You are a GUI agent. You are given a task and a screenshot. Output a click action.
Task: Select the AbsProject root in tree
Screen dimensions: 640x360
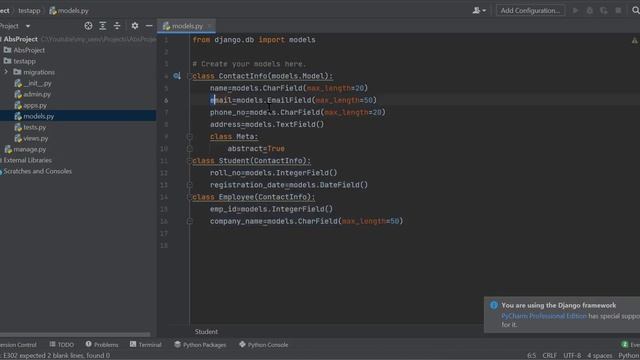click(x=20, y=39)
